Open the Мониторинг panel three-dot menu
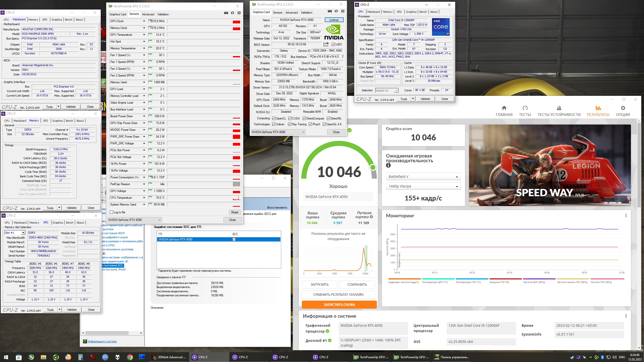644x362 pixels. pos(626,216)
